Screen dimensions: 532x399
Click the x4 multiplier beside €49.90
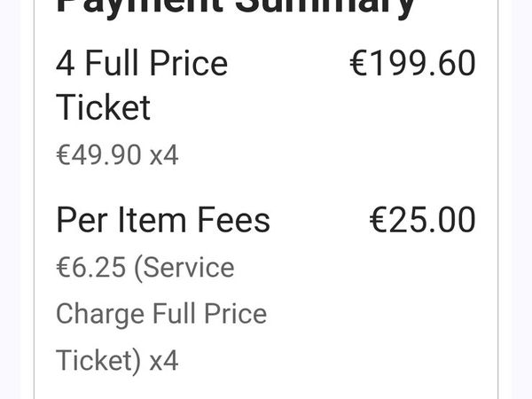point(164,154)
